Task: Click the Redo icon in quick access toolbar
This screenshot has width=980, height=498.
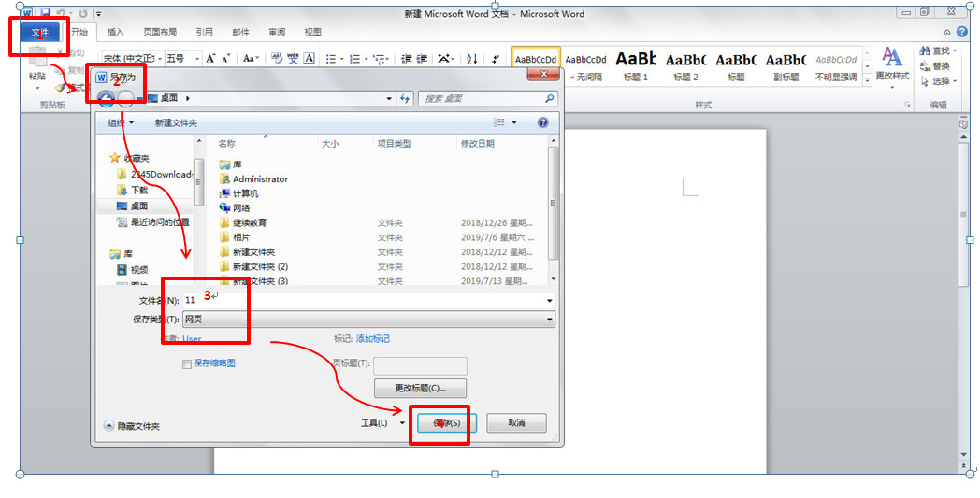Action: [x=83, y=12]
